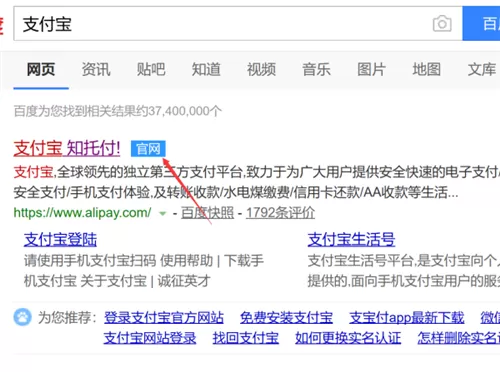The image size is (500, 372).
Task: Click description line 机支付宝 关于支付宝 | 诚征英才
Action: (x=117, y=281)
